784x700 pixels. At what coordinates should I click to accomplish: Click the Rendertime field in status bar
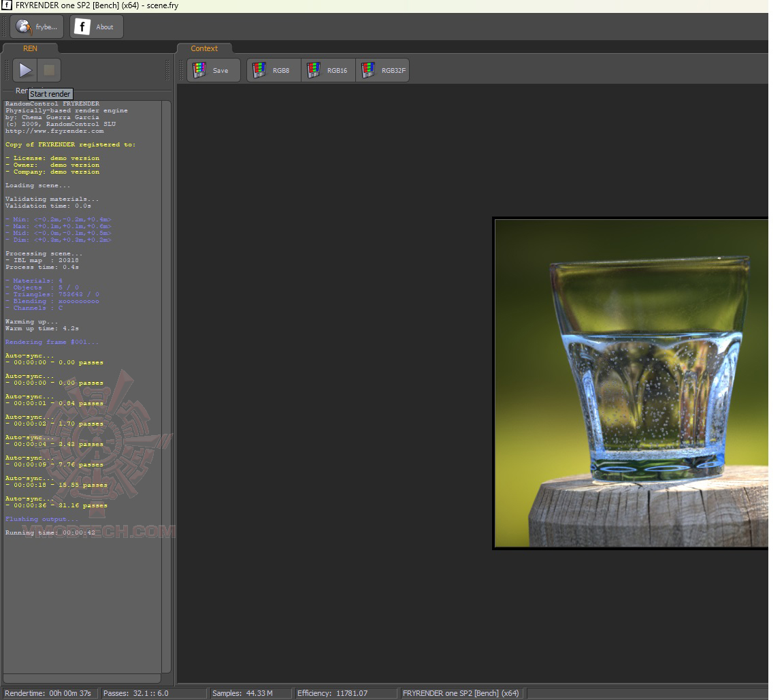(49, 693)
